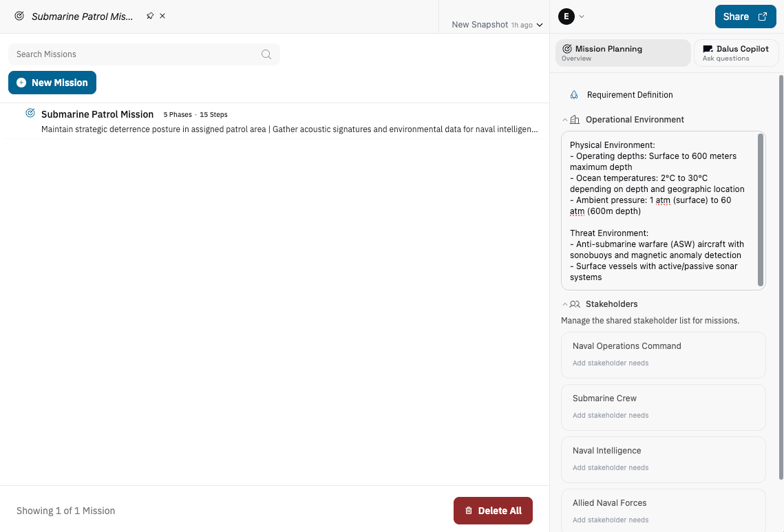Select the Naval Operations Command stakeholder
This screenshot has width=784, height=532.
pos(626,346)
